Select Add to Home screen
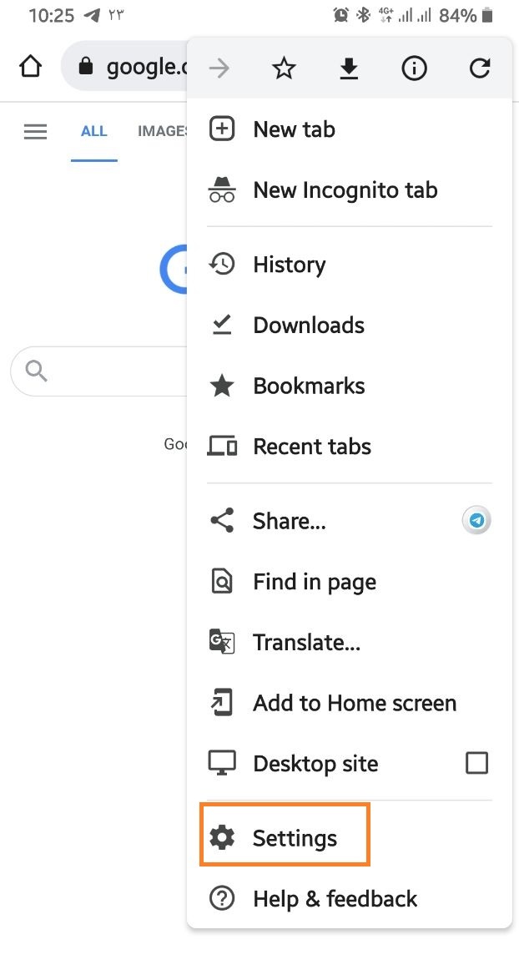This screenshot has width=519, height=980. click(x=354, y=703)
